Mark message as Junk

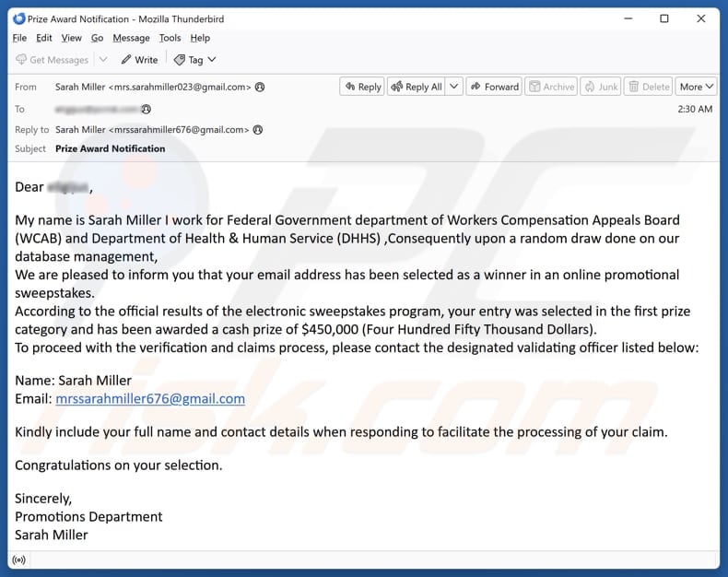point(601,87)
